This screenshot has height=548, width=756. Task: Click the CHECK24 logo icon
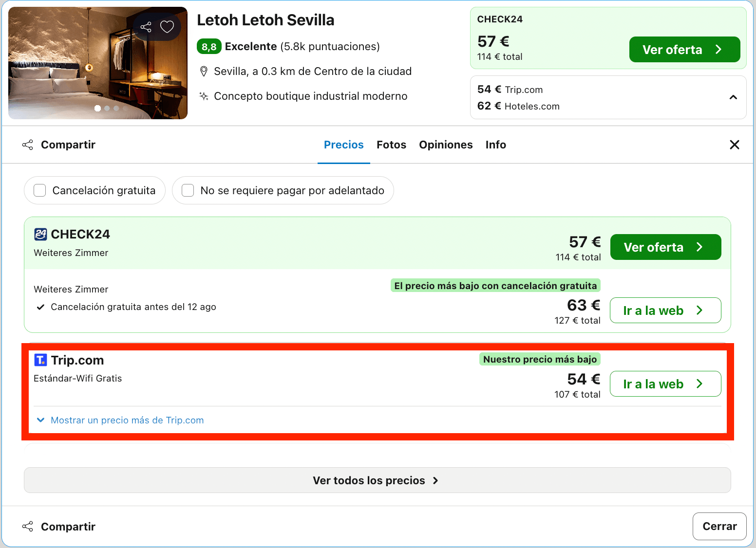[40, 235]
